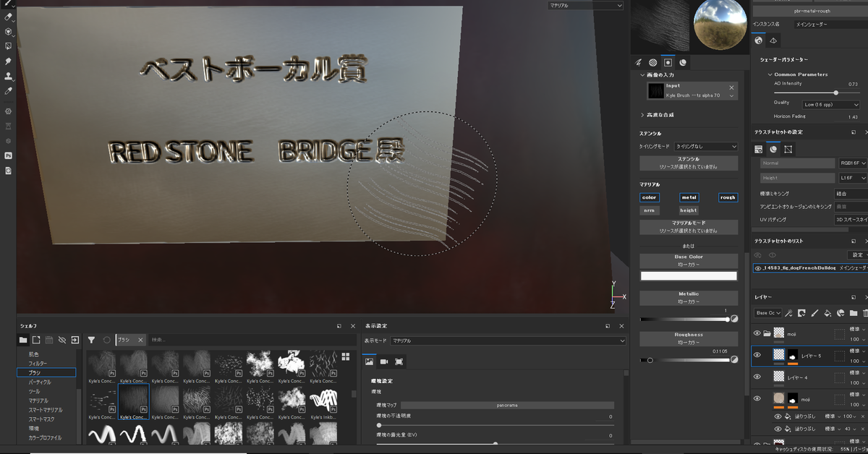Click the shelf hidden-eye icon
This screenshot has height=454, width=868.
[62, 340]
